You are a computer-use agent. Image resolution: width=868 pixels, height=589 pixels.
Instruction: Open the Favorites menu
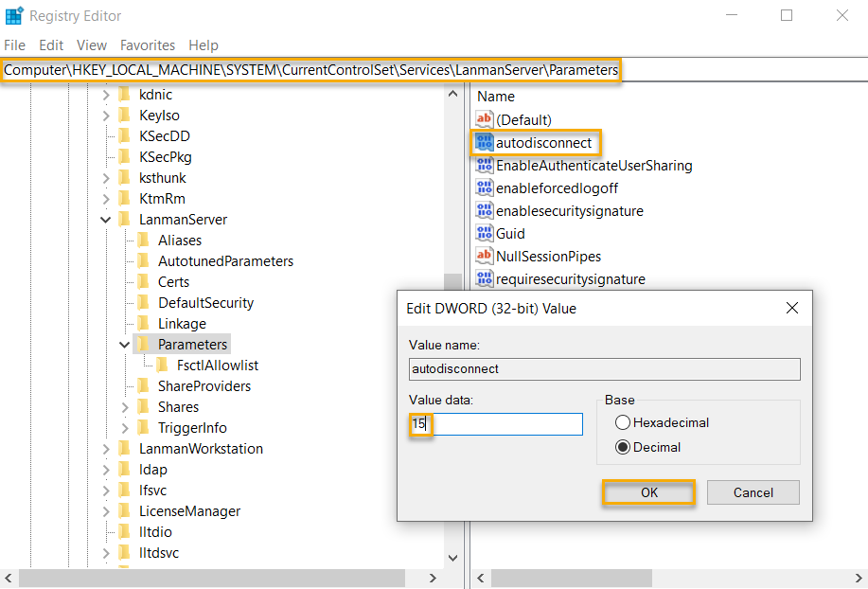pos(147,45)
